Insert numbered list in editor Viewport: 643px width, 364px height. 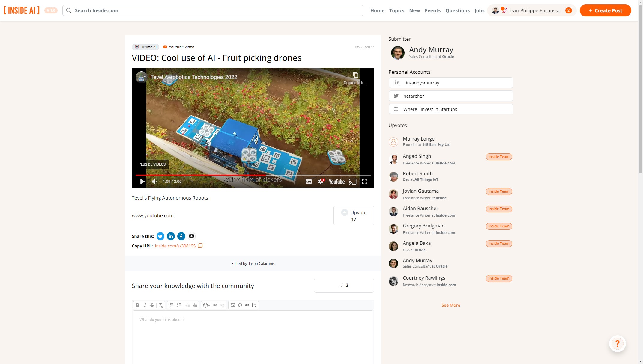coord(172,305)
